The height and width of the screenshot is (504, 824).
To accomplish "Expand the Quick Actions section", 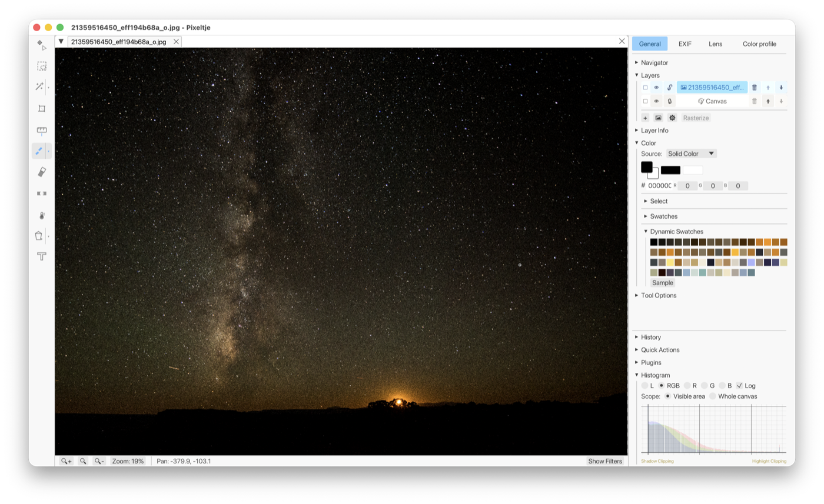I will tap(657, 350).
